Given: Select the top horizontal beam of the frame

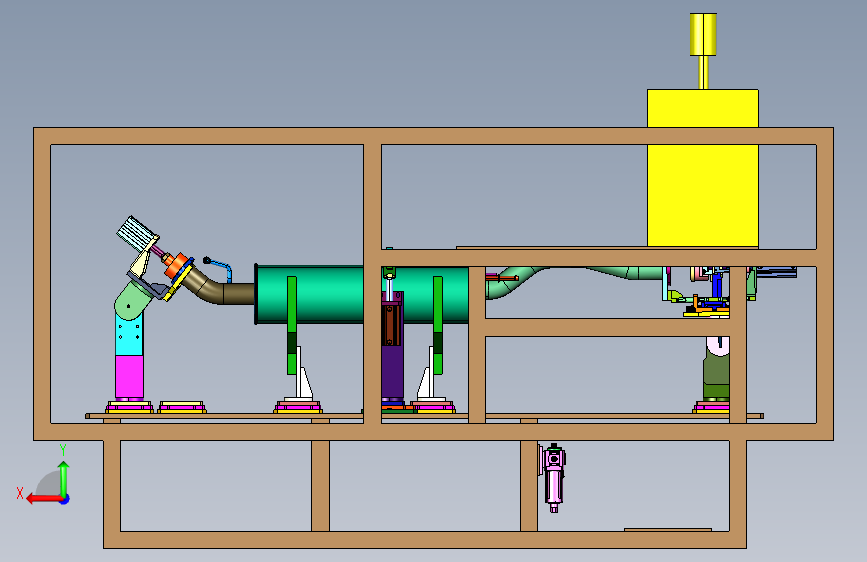Looking at the screenshot, I should 434,136.
